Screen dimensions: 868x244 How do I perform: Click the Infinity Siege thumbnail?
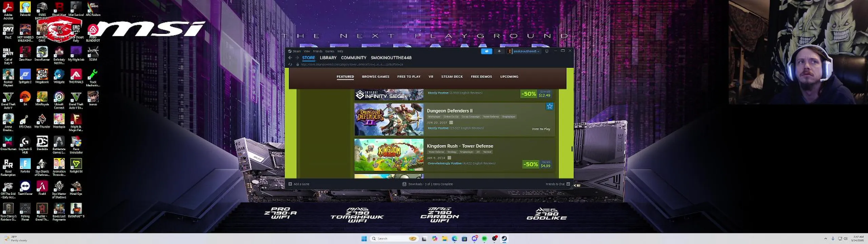[389, 95]
